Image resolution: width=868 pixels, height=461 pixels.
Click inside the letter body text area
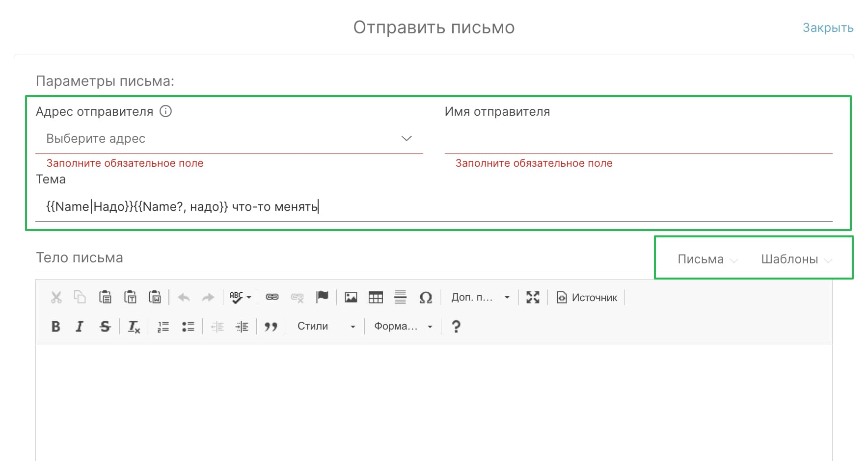click(x=434, y=402)
